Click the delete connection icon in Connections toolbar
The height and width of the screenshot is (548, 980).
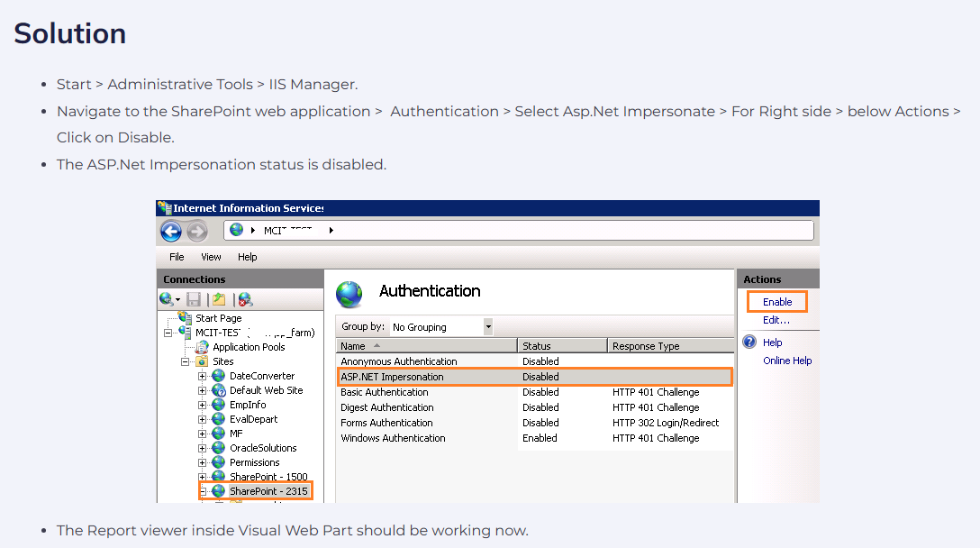pyautogui.click(x=245, y=299)
